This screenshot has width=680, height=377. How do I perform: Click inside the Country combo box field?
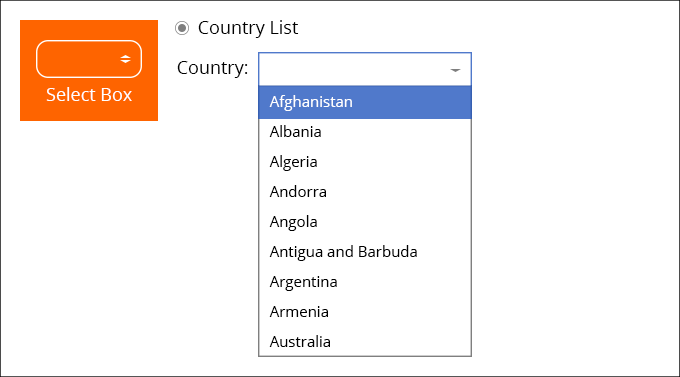click(x=365, y=69)
